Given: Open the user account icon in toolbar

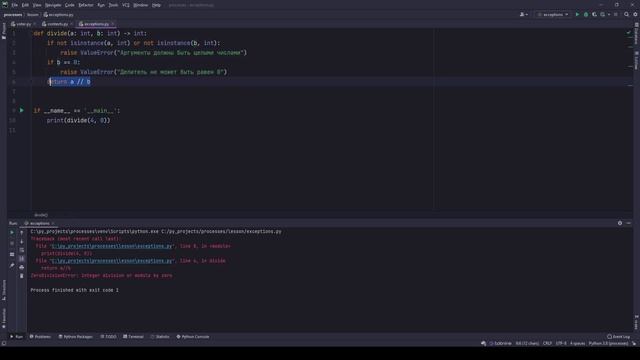Looking at the screenshot, I should 522,15.
